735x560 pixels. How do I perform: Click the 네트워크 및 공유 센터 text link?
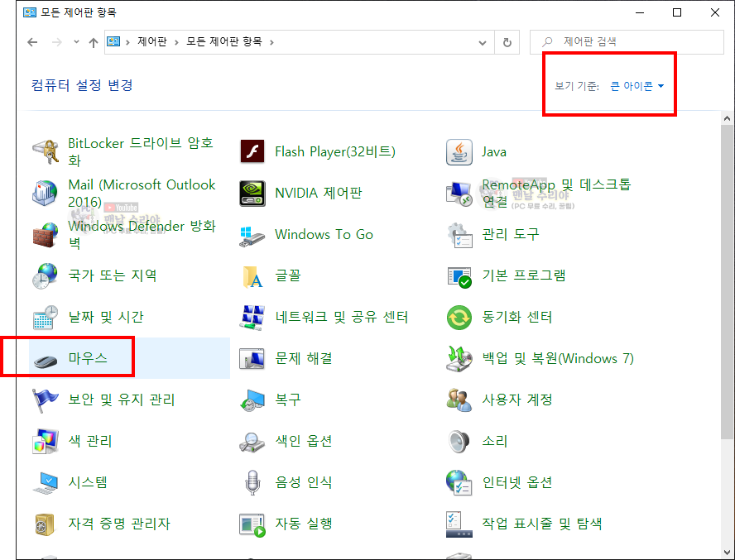(x=342, y=318)
